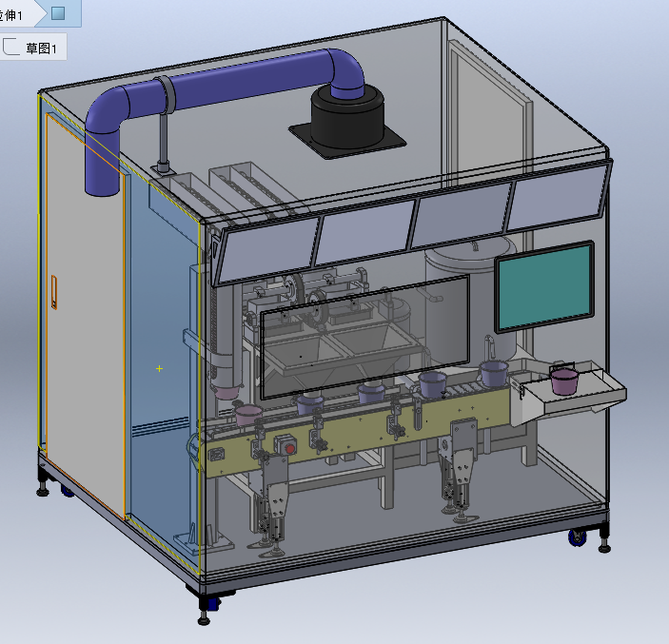This screenshot has height=644, width=669.
Task: Click the sketch icon beside 草图1
Action: point(11,47)
